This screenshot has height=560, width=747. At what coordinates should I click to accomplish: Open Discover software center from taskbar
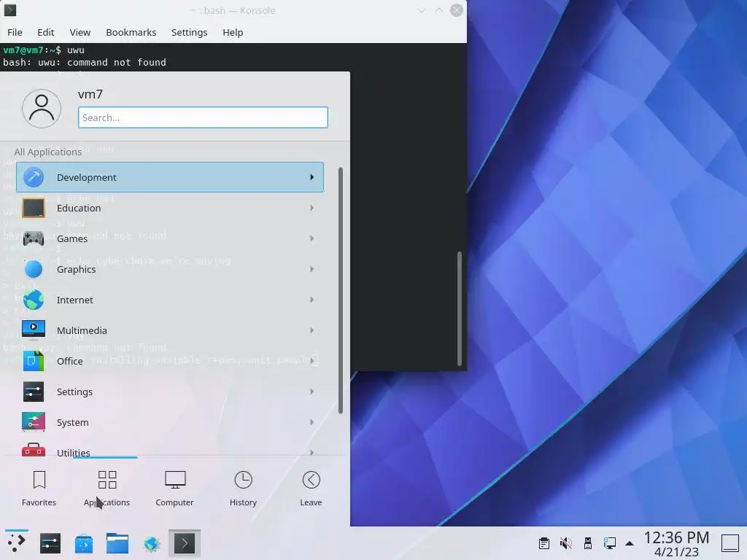[x=84, y=543]
